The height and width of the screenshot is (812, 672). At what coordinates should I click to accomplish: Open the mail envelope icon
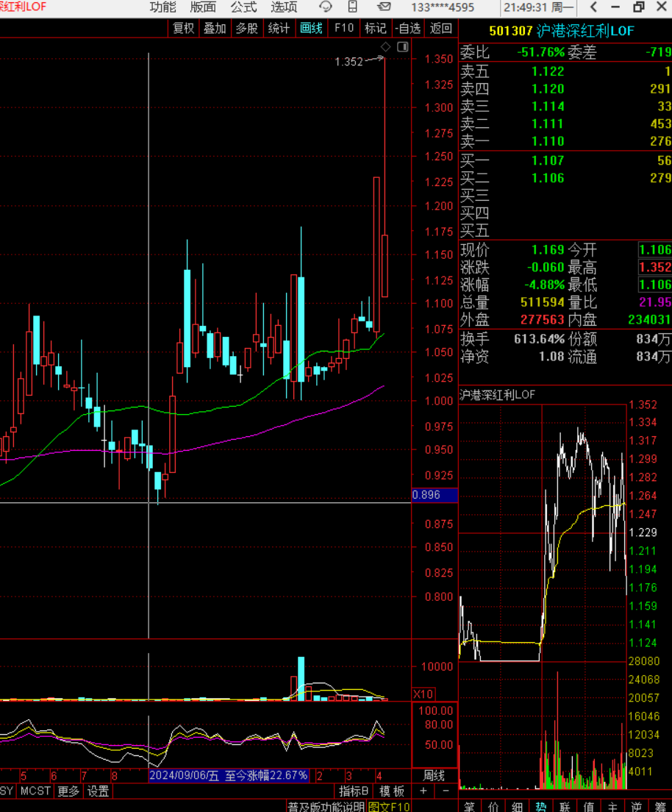pos(383,7)
